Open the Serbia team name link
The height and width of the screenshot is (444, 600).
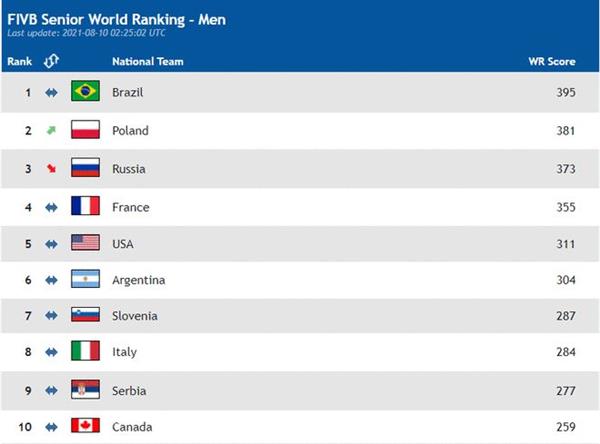(x=129, y=391)
